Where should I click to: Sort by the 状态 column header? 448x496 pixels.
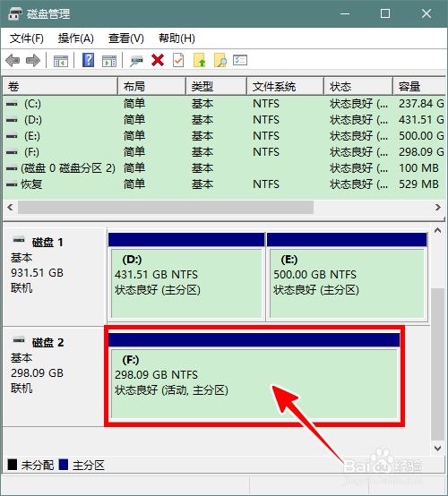pyautogui.click(x=358, y=86)
